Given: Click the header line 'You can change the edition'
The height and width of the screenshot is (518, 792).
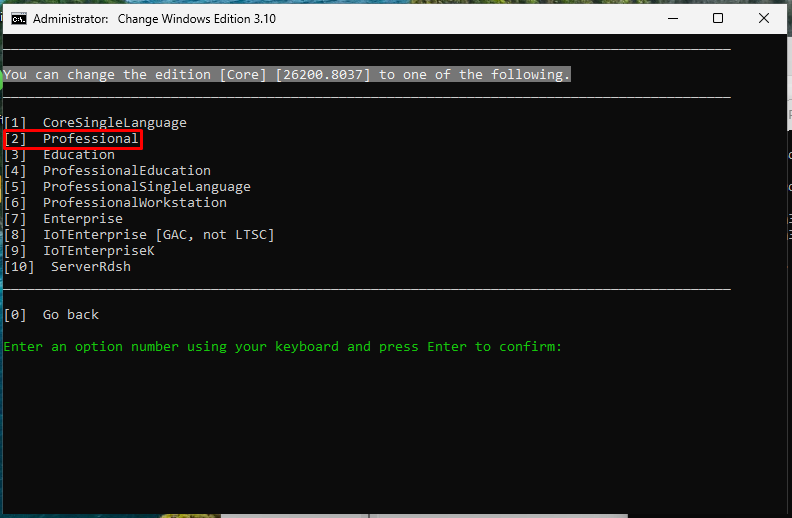Looking at the screenshot, I should coord(287,75).
